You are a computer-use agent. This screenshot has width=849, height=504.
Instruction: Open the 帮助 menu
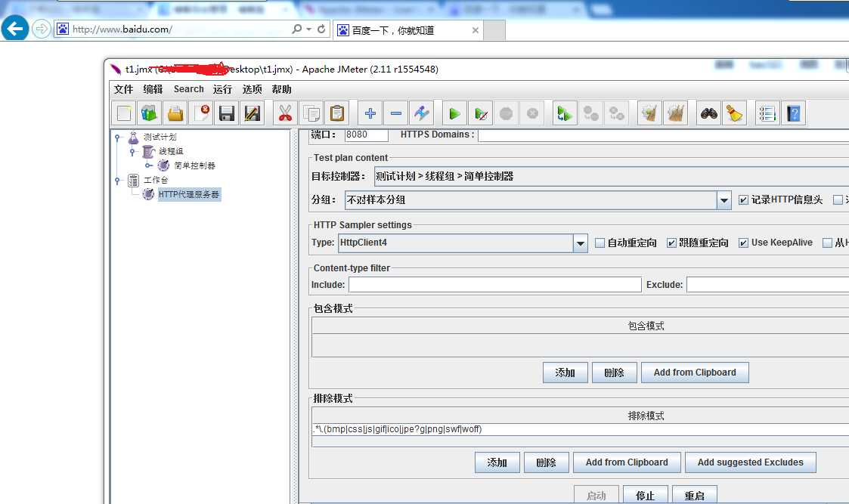281,89
